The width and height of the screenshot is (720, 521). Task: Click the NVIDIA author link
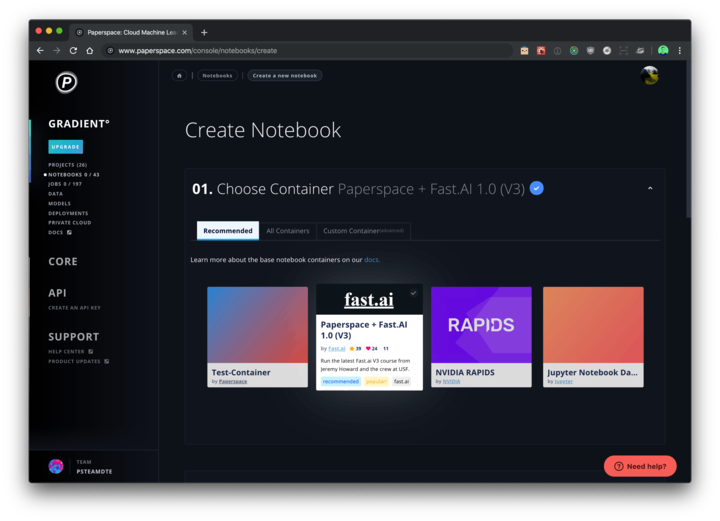point(451,381)
